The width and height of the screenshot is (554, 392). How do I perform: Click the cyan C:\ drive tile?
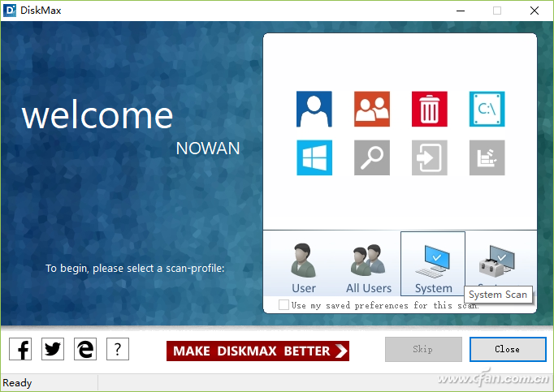pyautogui.click(x=487, y=109)
